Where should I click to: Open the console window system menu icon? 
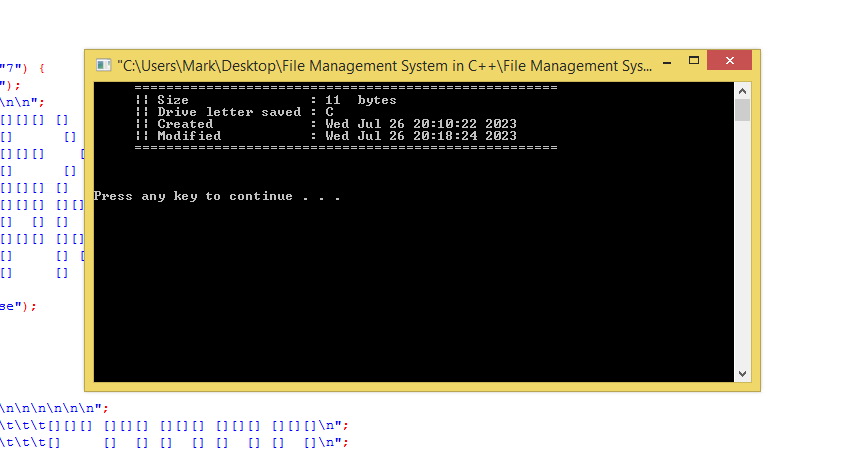click(104, 65)
